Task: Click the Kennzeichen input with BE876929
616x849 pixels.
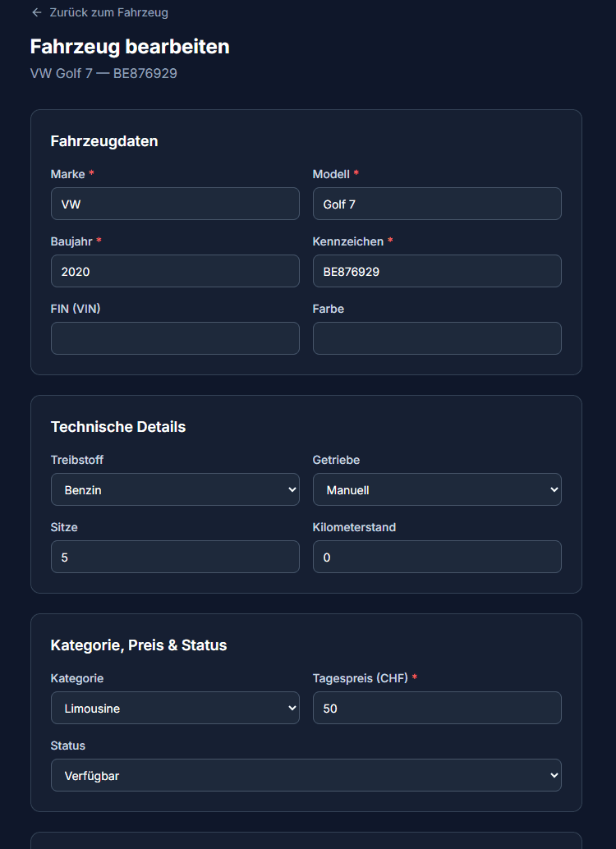Action: (437, 271)
